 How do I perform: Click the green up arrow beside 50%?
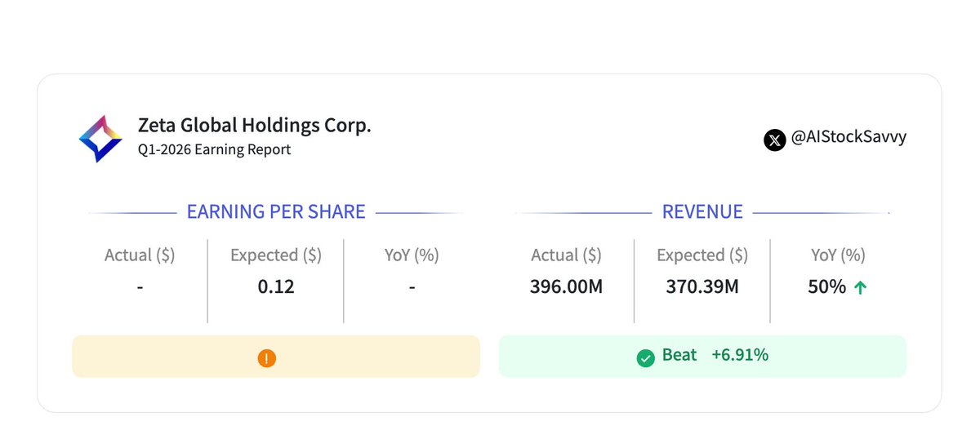(860, 287)
